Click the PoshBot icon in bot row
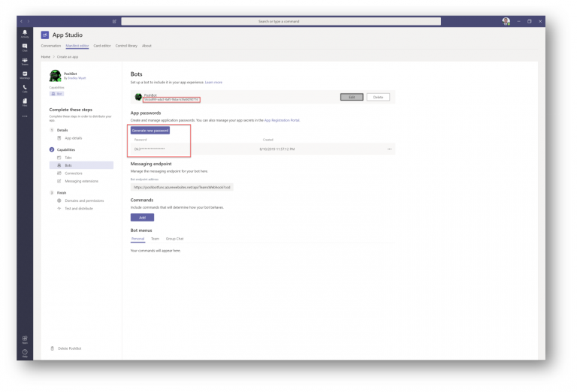Image resolution: width=577 pixels, height=392 pixels. click(x=138, y=97)
